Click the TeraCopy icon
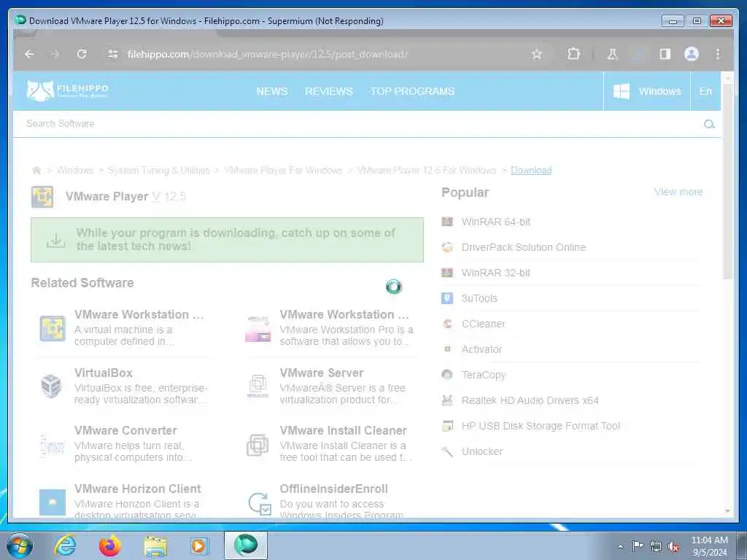Screen dimensions: 747x560 447,375
